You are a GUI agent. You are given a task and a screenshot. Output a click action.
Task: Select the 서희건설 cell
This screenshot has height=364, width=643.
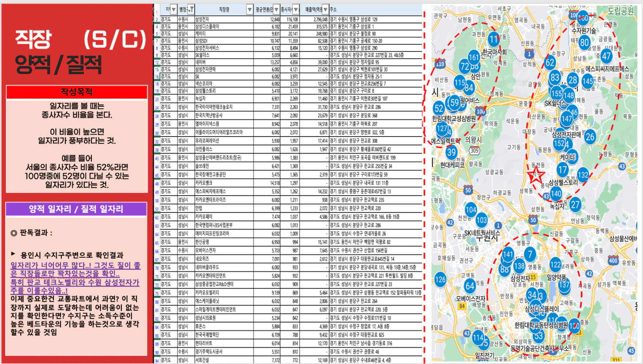[224, 360]
